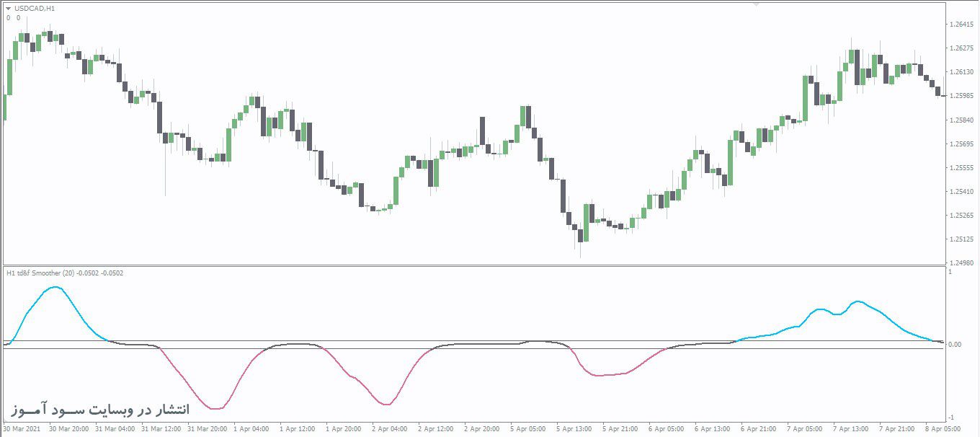Click the deepest pink indicator trough near 31 Mar 20:00

tap(215, 408)
